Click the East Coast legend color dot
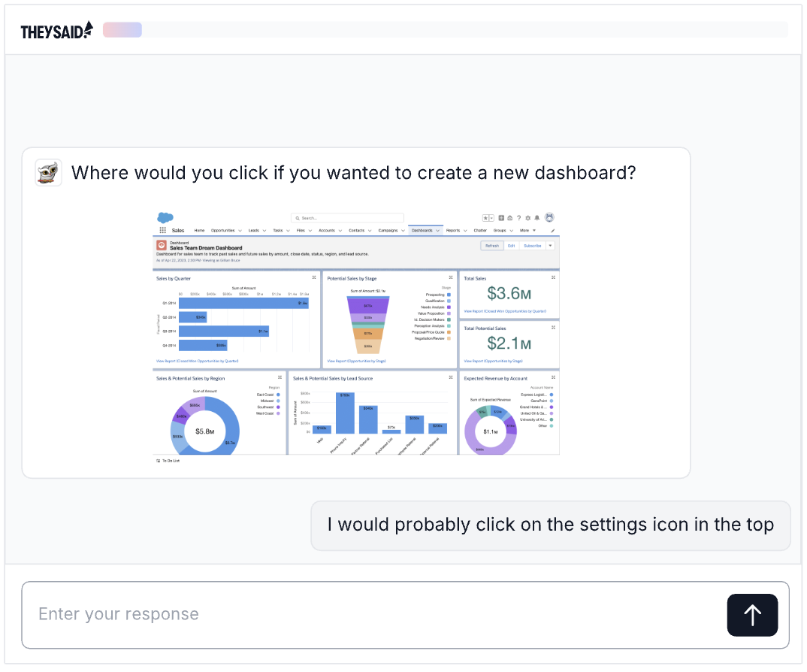807x672 pixels. click(x=278, y=395)
